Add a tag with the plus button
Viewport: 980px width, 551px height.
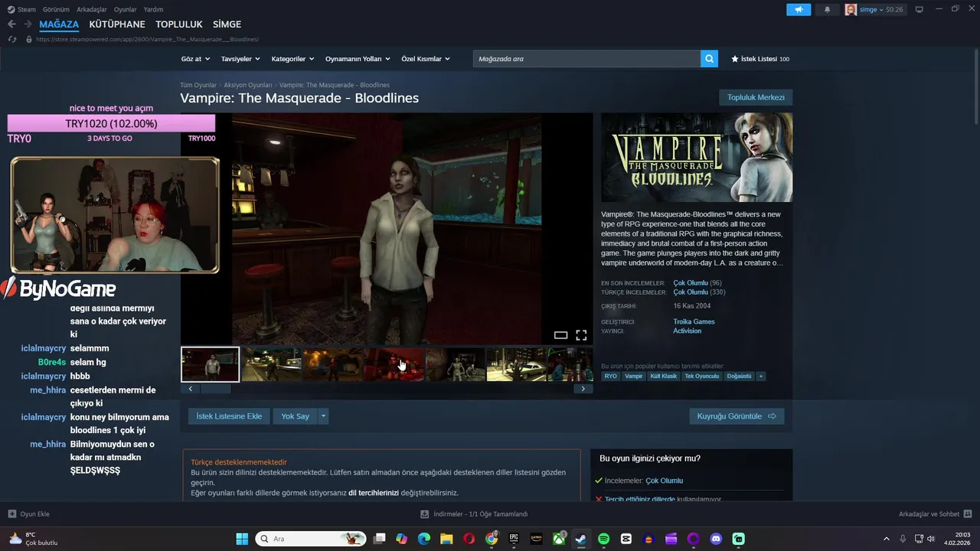[760, 377]
